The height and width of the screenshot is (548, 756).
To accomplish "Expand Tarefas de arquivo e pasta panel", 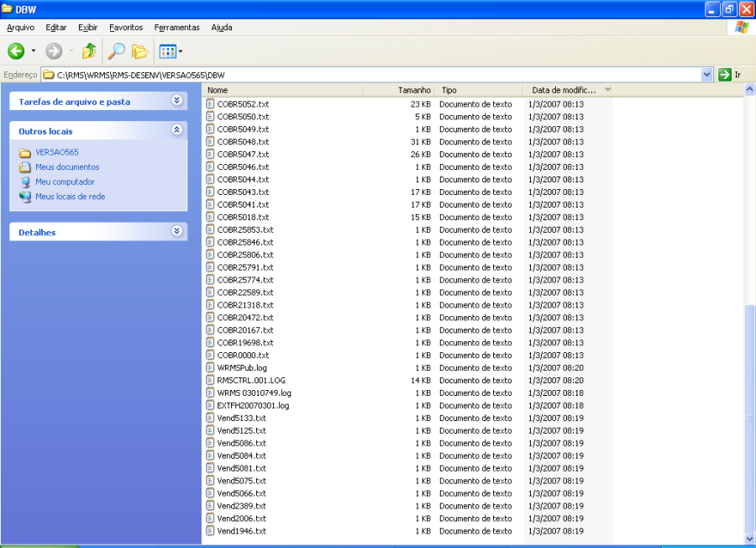I will pyautogui.click(x=177, y=100).
